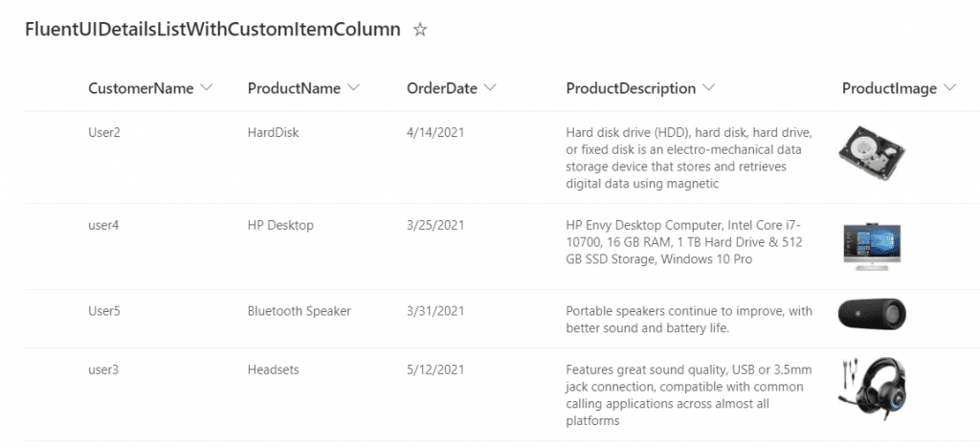Click the page title FluentUIDetailsListWithCustomItemColumn
980x448 pixels.
(213, 30)
